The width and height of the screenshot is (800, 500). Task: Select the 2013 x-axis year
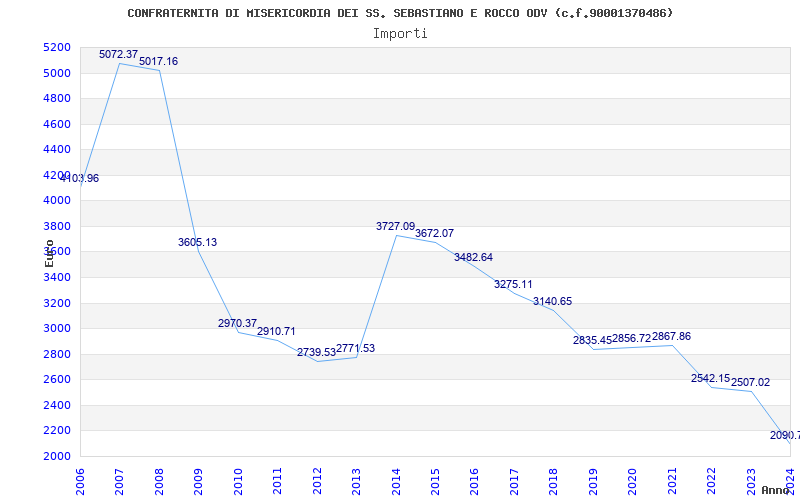point(356,482)
